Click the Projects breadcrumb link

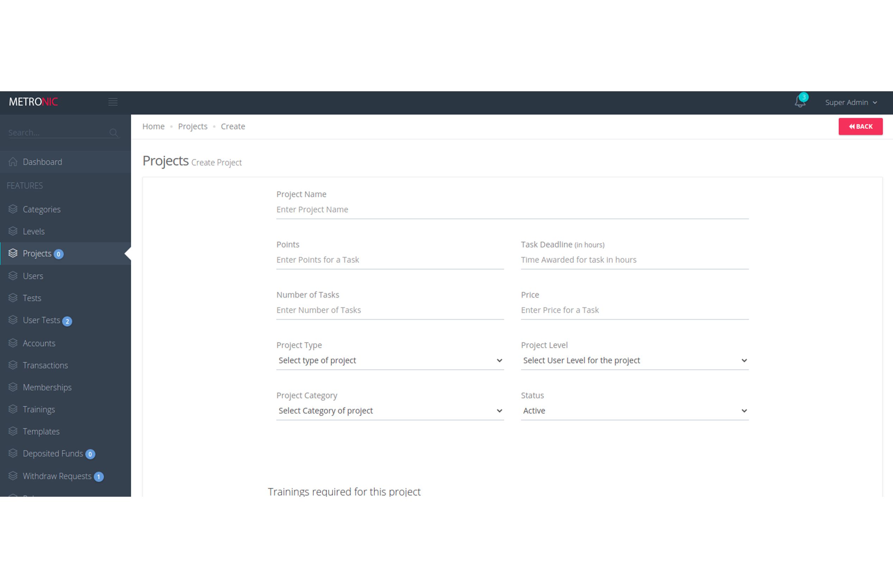pos(192,126)
